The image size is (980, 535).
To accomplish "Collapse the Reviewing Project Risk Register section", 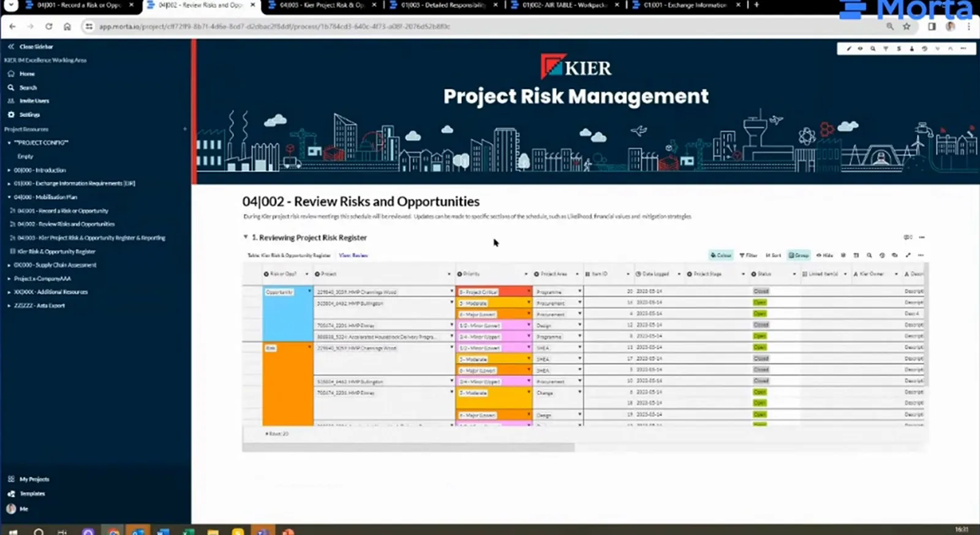I will click(x=246, y=237).
